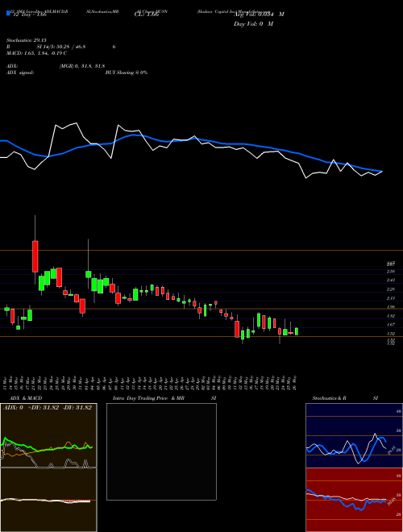
Task: Open the red-background RSI chart
Action: coord(354,500)
